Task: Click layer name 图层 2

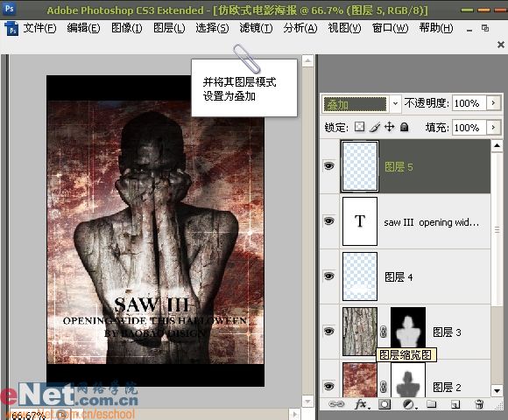Action: point(447,387)
